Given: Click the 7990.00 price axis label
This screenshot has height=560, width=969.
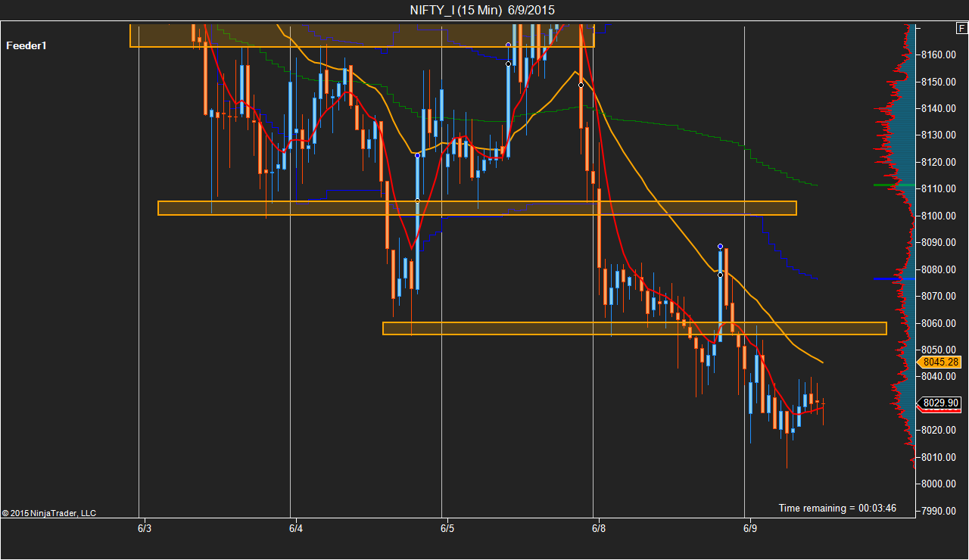Looking at the screenshot, I should click(939, 511).
